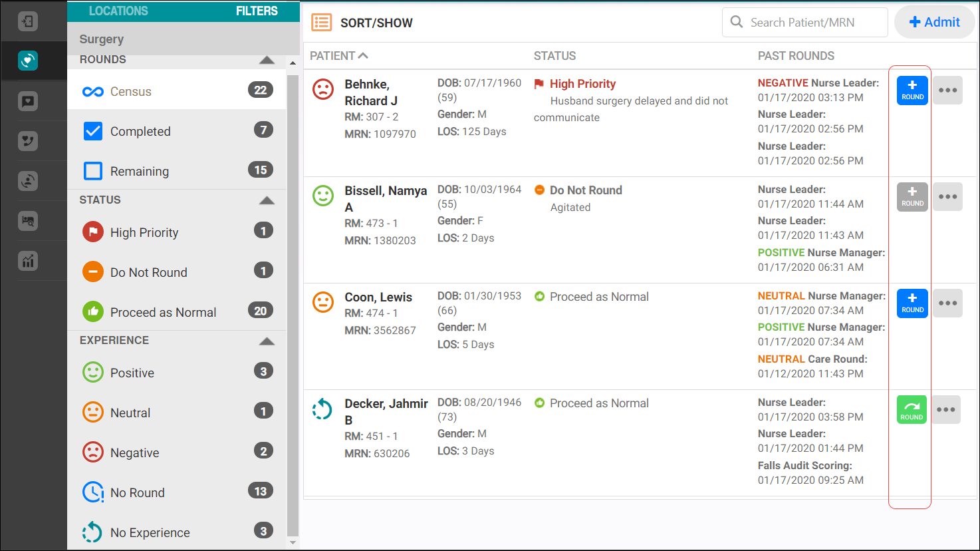Uncheck the Completed rounds checkbox
This screenshot has width=980, height=551.
(x=93, y=131)
